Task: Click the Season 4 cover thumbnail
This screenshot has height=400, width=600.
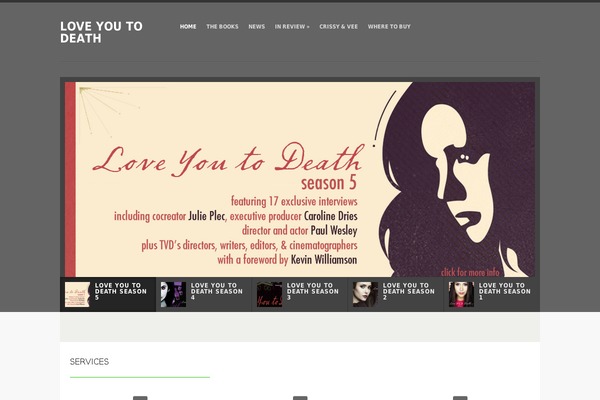Action: [x=173, y=294]
